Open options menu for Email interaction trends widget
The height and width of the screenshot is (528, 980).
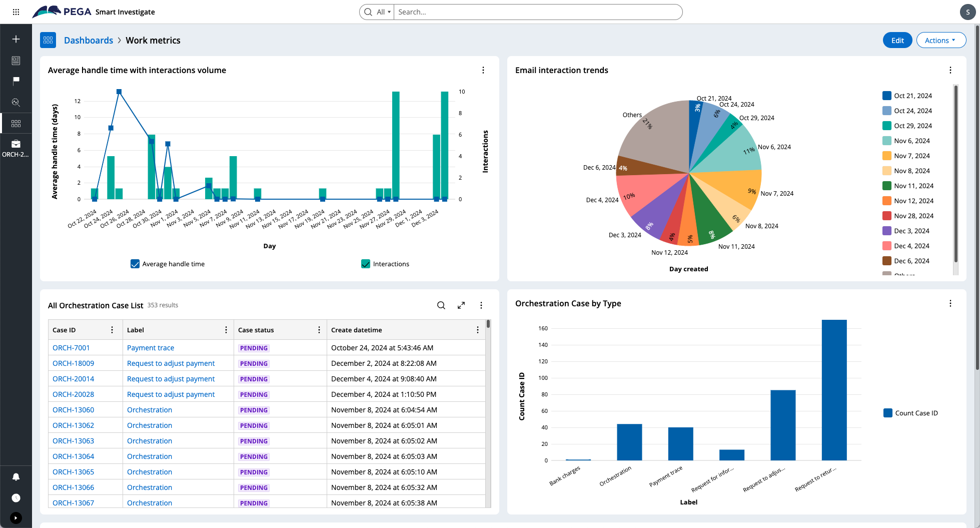pos(950,70)
